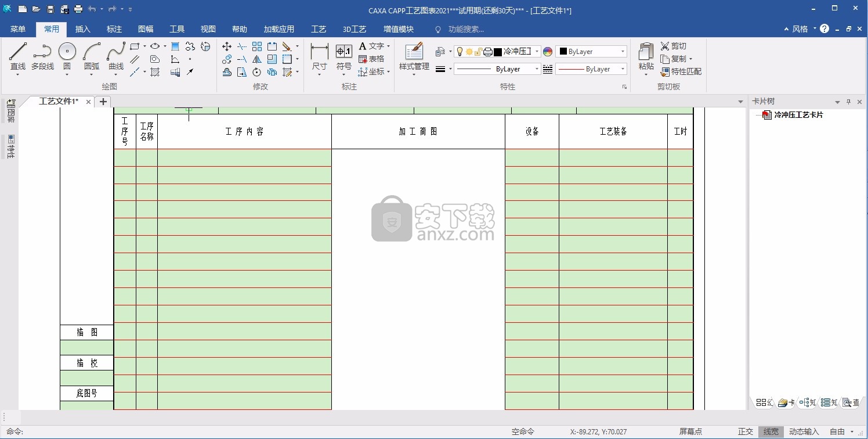
Task: Click the cloud line tool
Action: coord(190,46)
